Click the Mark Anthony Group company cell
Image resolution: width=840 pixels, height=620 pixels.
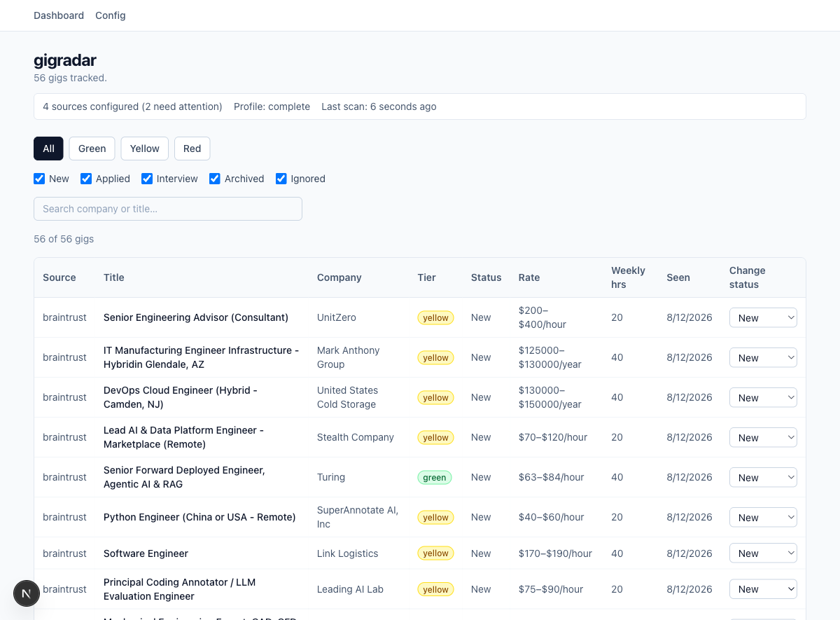[x=349, y=357]
